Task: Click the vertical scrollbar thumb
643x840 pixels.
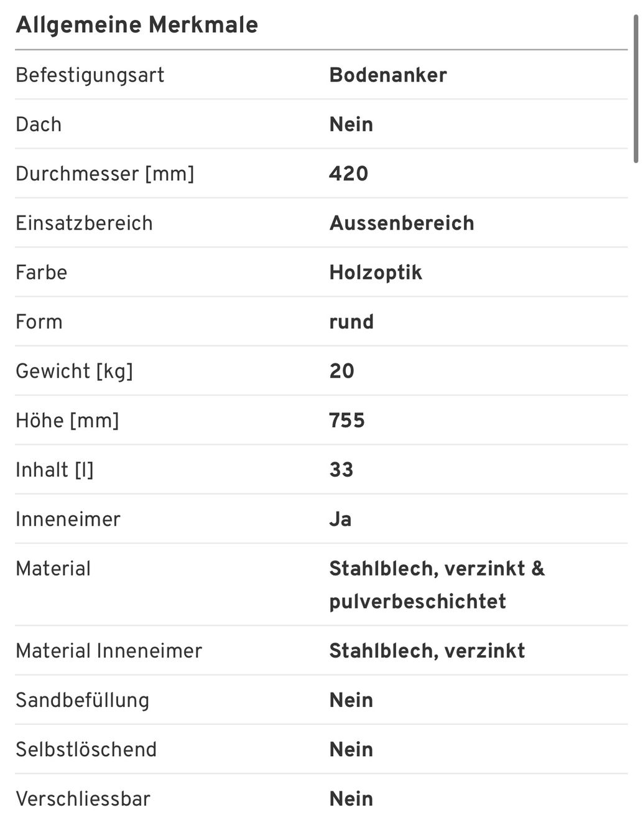Action: coord(636,89)
